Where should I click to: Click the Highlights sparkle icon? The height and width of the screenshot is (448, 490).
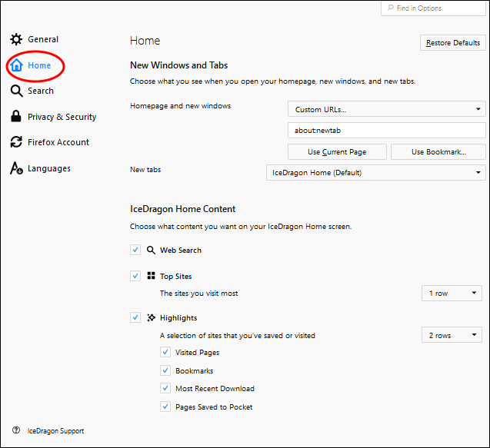tap(152, 317)
